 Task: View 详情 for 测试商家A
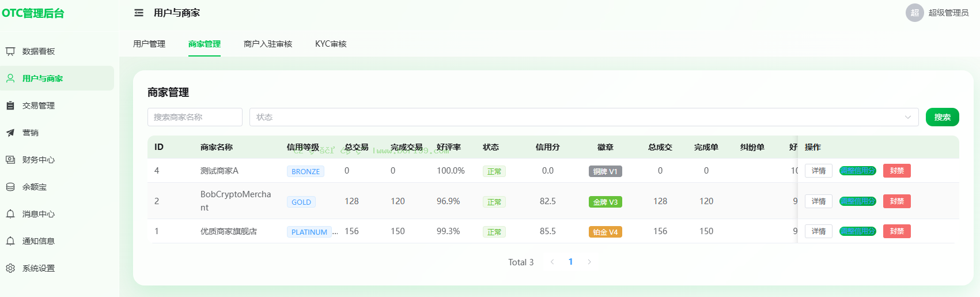point(819,171)
